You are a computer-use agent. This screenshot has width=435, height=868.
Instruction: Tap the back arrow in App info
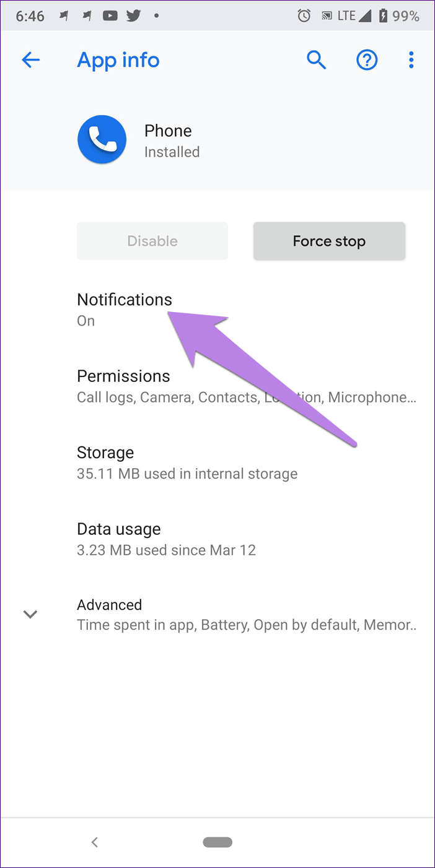(30, 60)
